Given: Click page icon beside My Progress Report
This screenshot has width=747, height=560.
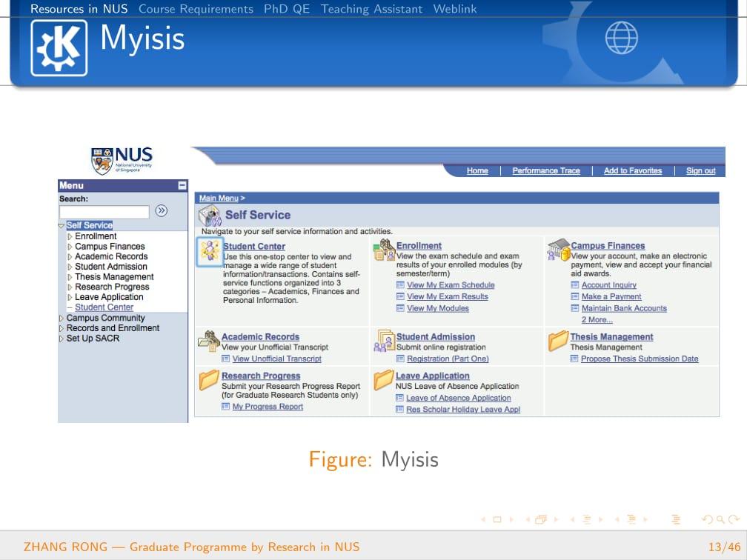Looking at the screenshot, I should [225, 406].
